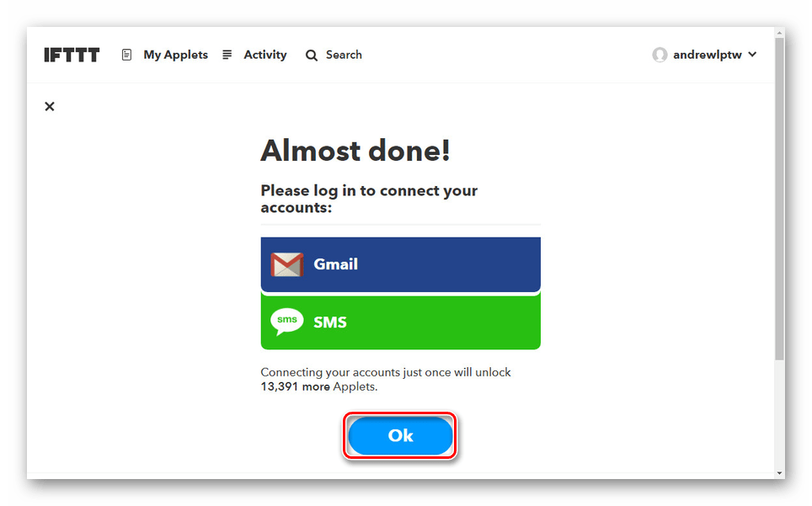Go to the Activity menu item
The height and width of the screenshot is (506, 812).
click(265, 55)
